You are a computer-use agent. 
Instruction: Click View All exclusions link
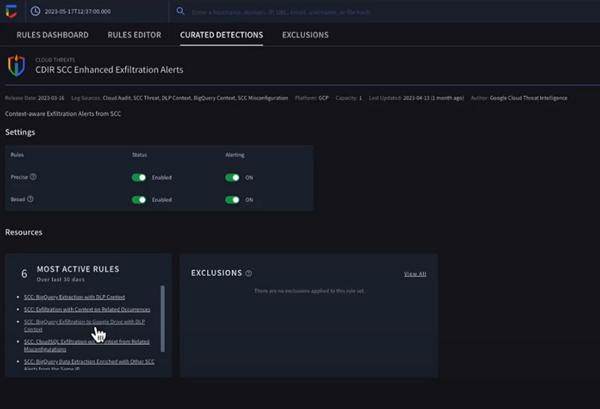tap(414, 273)
